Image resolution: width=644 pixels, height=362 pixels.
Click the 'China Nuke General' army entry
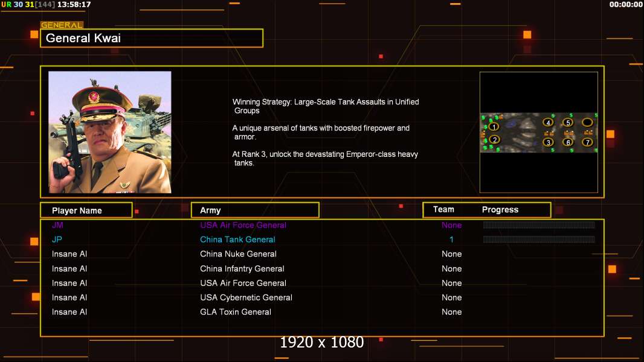pos(238,254)
